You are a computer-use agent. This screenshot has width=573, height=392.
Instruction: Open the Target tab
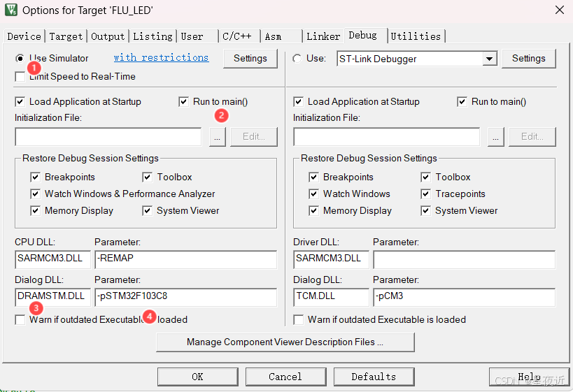click(x=66, y=36)
